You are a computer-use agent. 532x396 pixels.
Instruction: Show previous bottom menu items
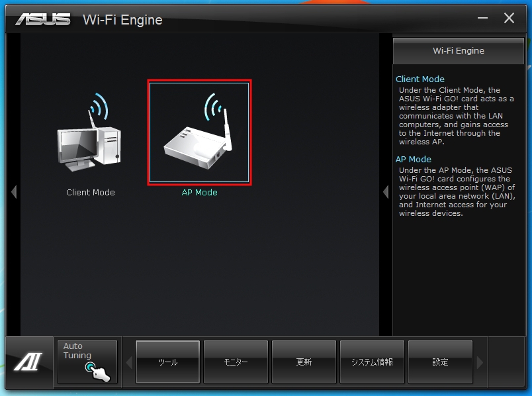(x=129, y=362)
